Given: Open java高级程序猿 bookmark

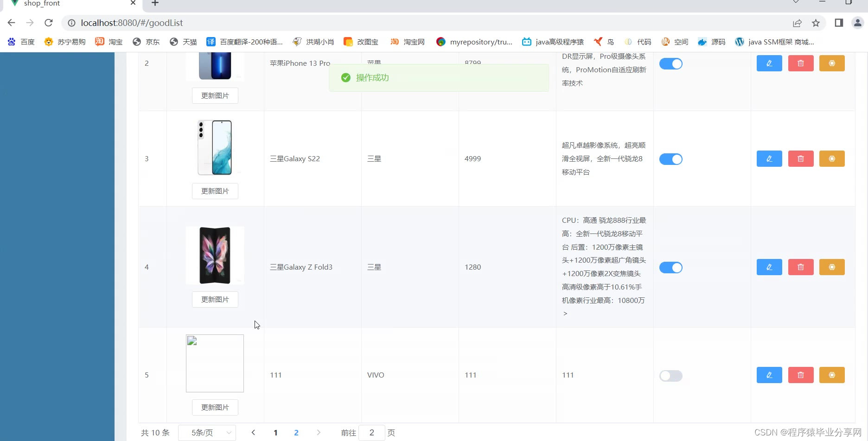Looking at the screenshot, I should tap(553, 42).
